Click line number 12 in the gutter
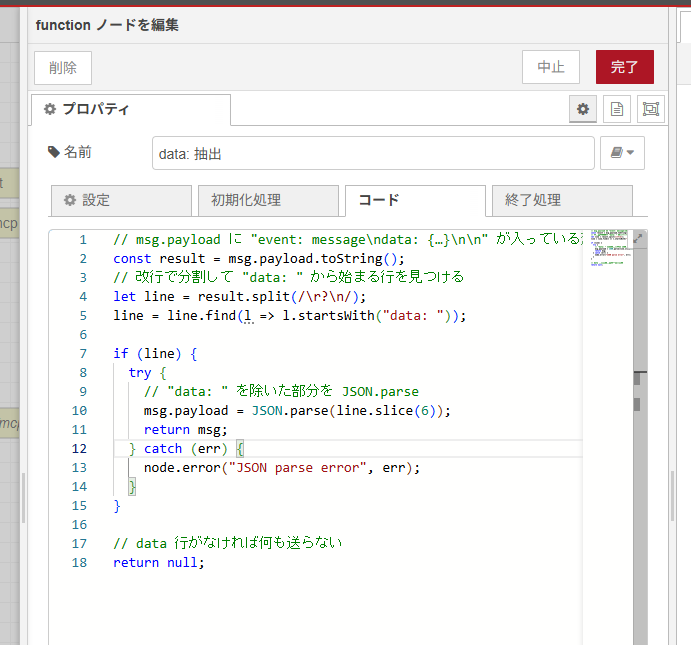 point(80,449)
